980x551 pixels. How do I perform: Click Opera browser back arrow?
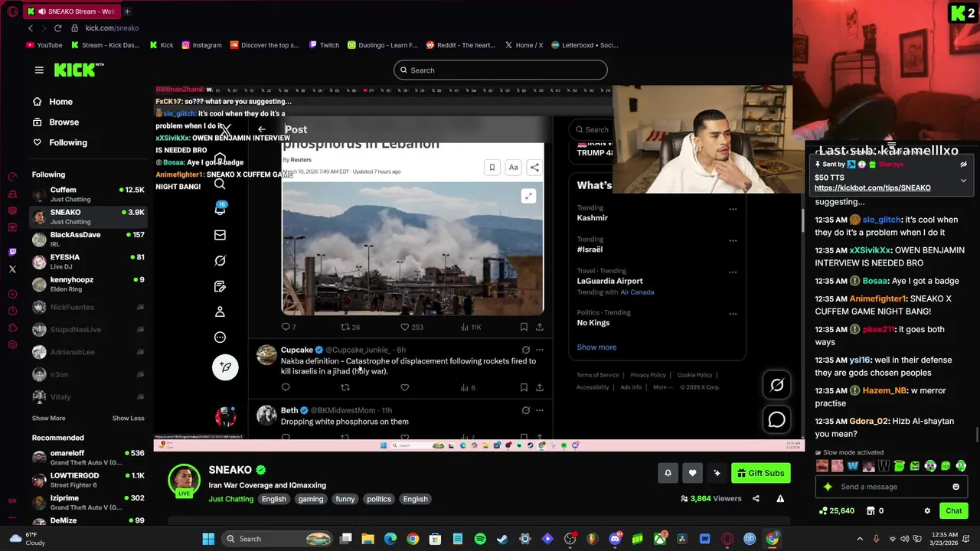click(31, 28)
